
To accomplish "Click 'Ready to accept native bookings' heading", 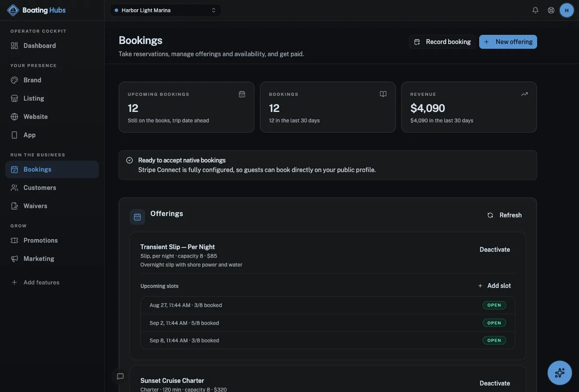I will 182,160.
